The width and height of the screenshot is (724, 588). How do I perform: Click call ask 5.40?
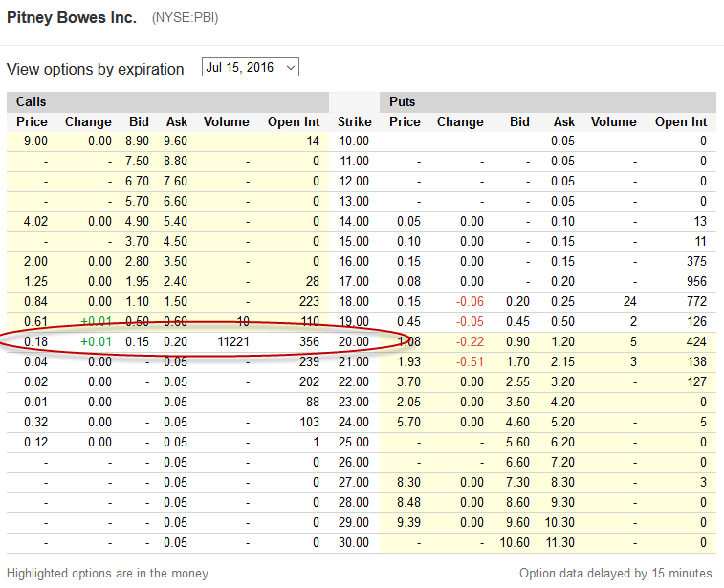[x=175, y=221]
